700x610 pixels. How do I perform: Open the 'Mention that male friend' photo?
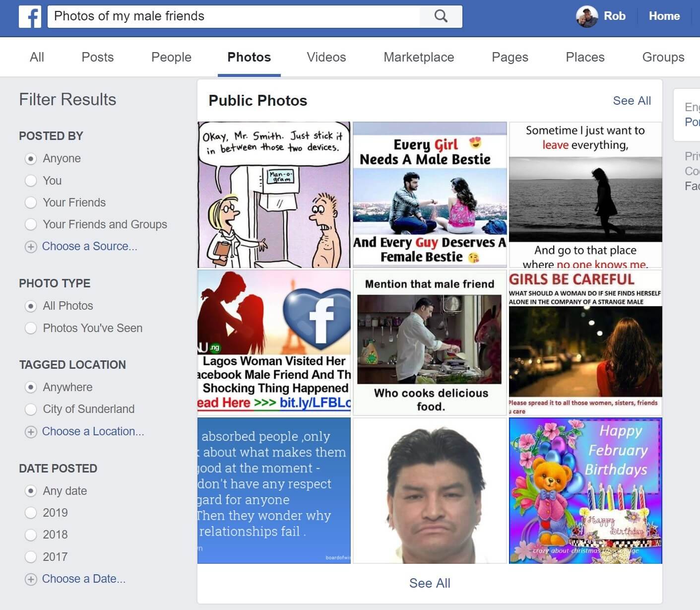(x=430, y=342)
